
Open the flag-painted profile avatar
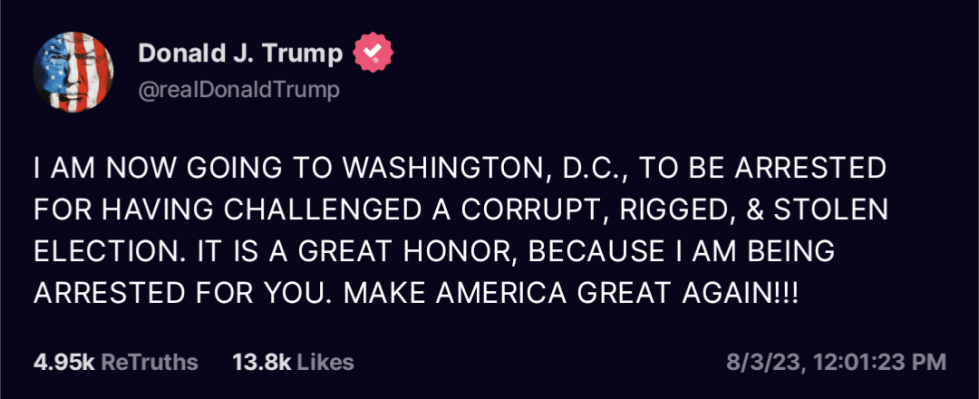74,72
